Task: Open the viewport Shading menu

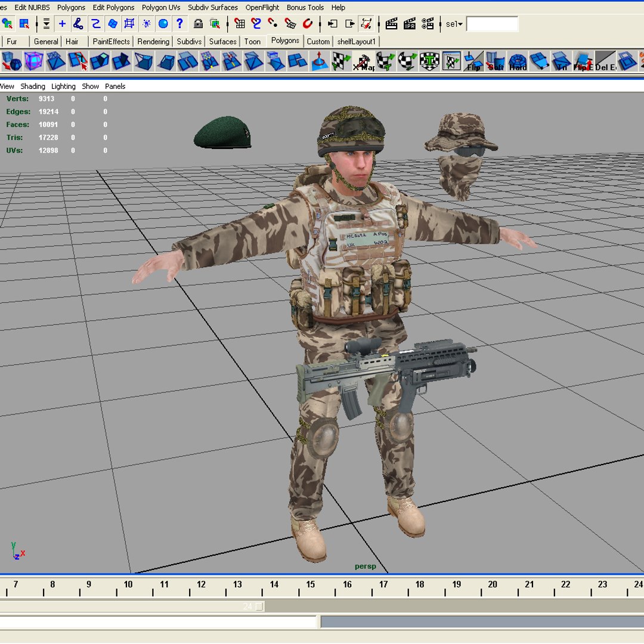Action: (33, 86)
